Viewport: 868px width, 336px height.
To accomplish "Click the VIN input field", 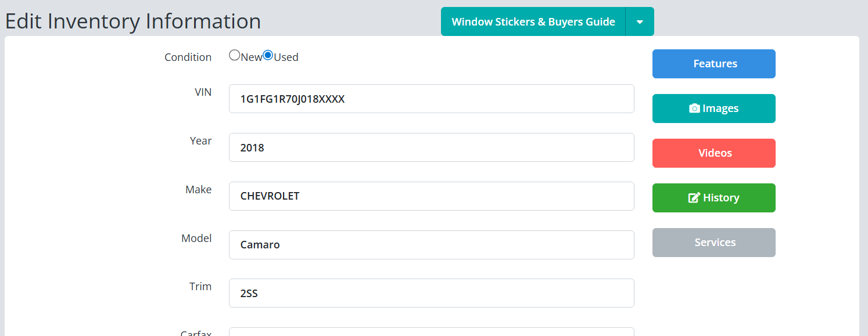I will (x=431, y=99).
